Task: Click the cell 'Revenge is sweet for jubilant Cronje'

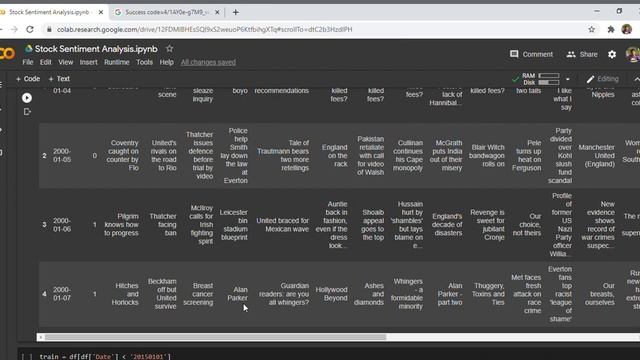Action: click(487, 225)
